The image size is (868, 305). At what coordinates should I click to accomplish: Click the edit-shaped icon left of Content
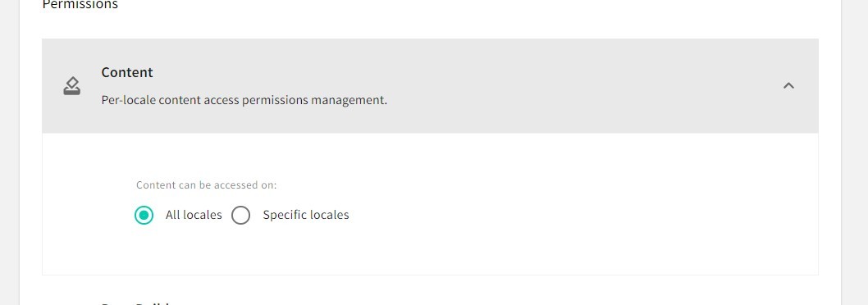[x=72, y=86]
